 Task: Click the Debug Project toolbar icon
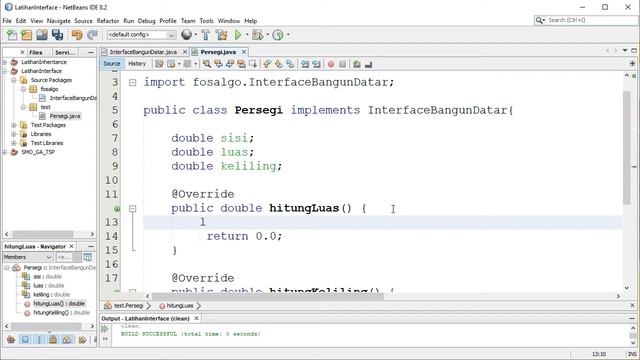[x=258, y=35]
